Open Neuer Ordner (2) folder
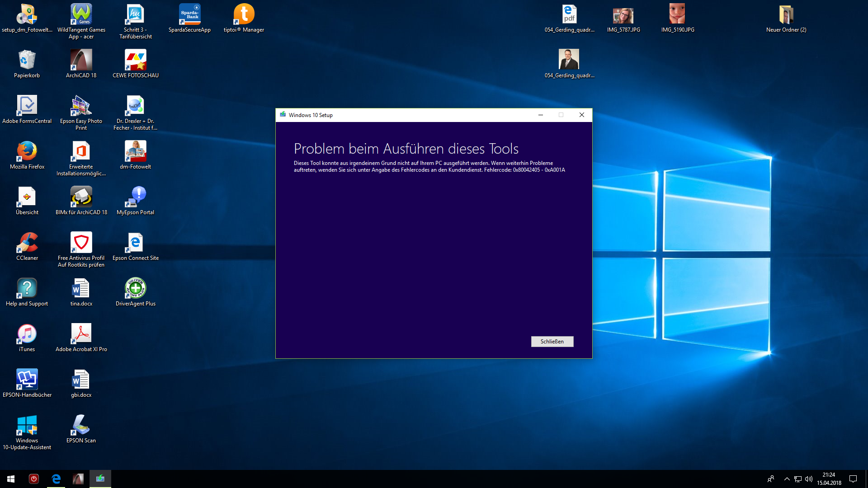868x488 pixels. [786, 19]
